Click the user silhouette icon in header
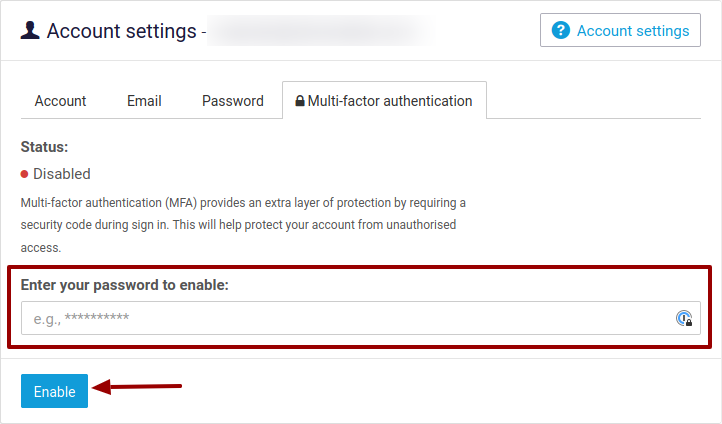Viewport: 722px width, 424px height. click(x=30, y=30)
